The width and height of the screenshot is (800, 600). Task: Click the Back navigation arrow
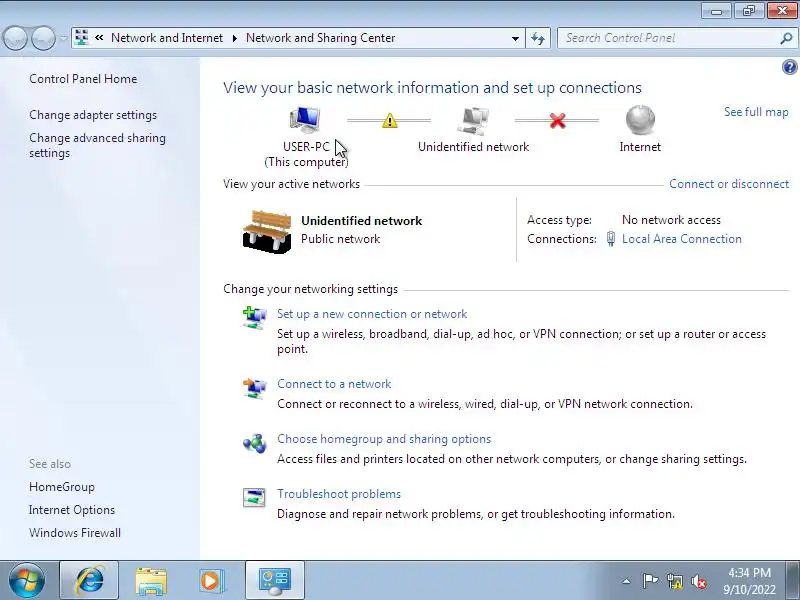coord(15,38)
